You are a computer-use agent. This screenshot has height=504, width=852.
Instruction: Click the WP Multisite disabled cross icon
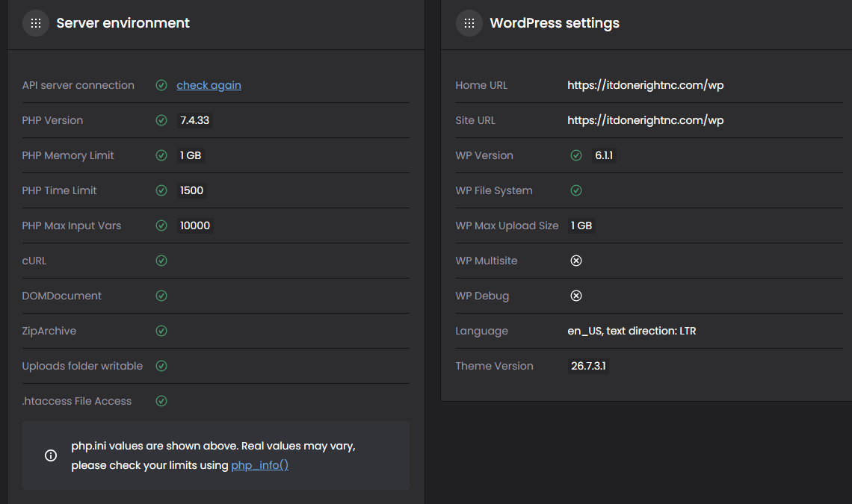pyautogui.click(x=576, y=261)
